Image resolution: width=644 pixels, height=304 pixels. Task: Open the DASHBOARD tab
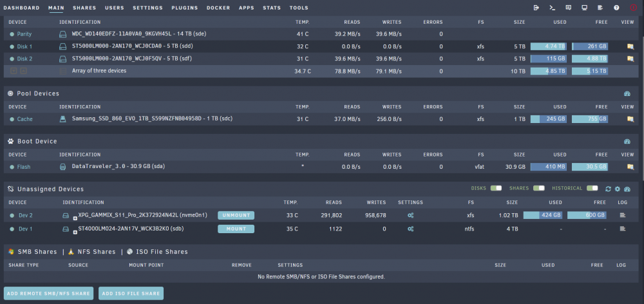tap(21, 8)
